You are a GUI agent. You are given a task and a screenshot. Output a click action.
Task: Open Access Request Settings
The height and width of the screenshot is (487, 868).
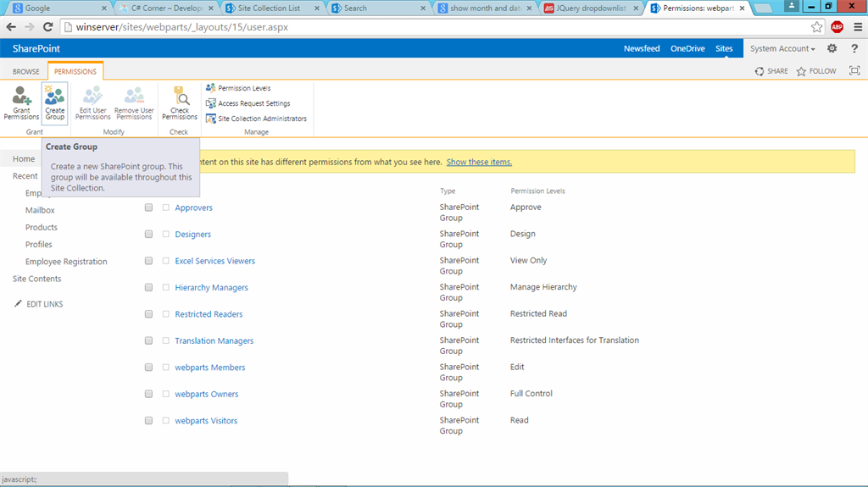click(248, 103)
